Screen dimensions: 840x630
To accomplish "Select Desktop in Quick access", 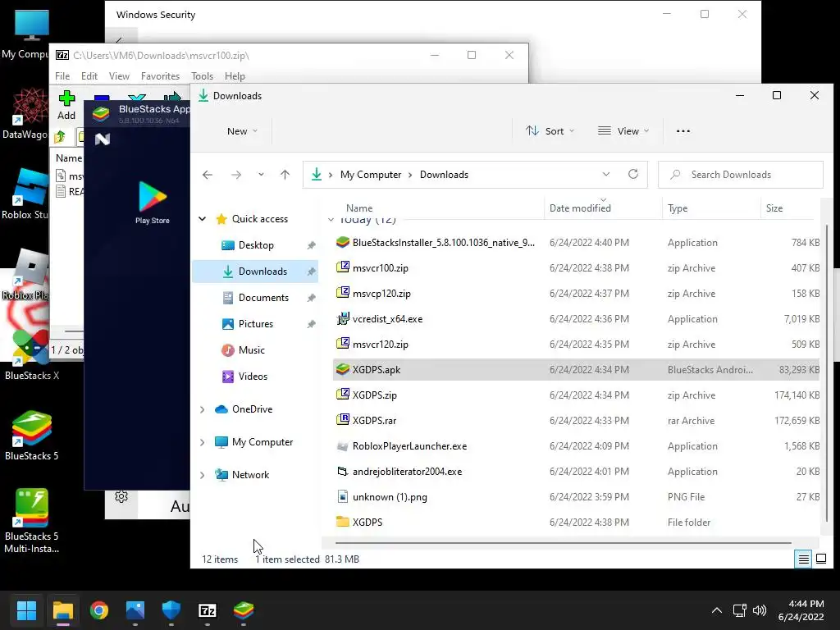I will [256, 244].
